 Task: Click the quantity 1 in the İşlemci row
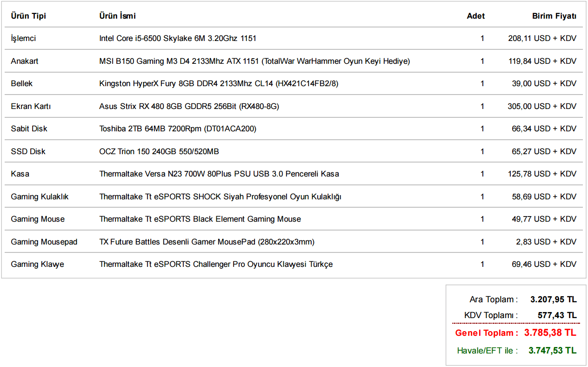(x=482, y=38)
